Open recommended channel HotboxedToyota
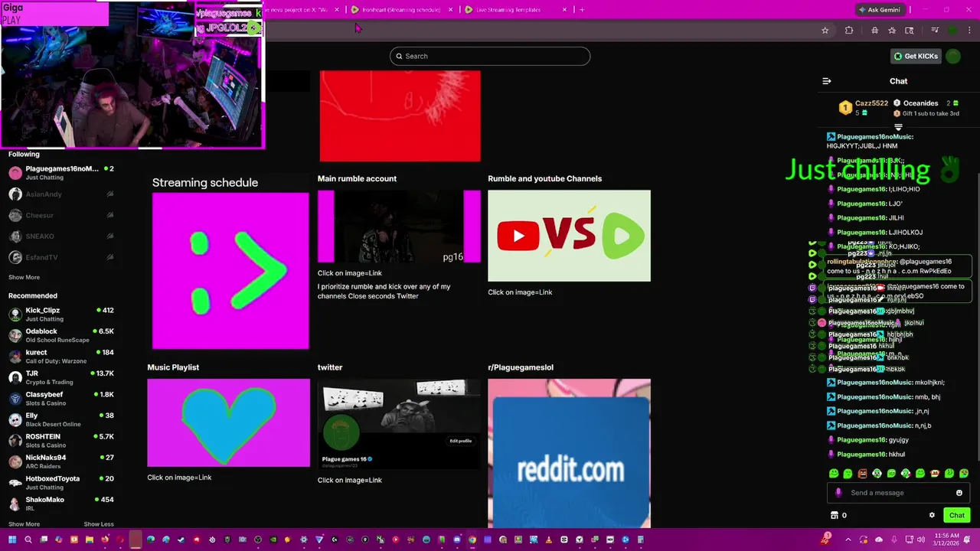Screen dimensions: 980x551 (x=61, y=482)
